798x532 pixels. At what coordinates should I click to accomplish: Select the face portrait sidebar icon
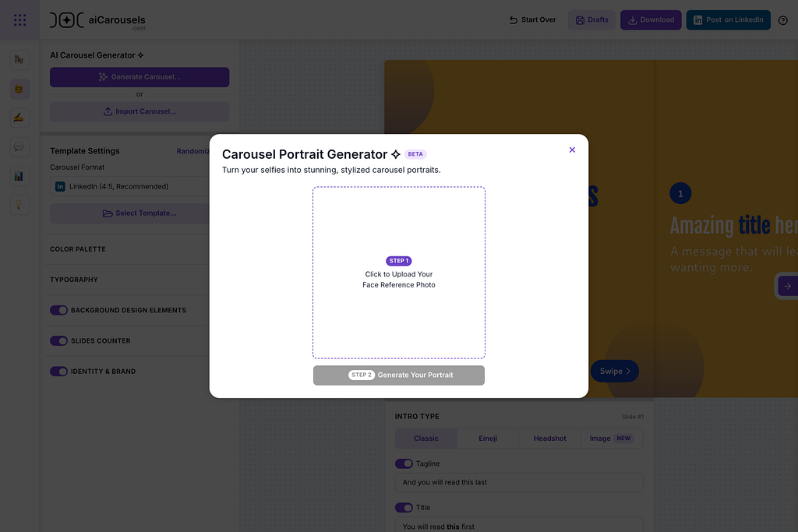(19, 89)
